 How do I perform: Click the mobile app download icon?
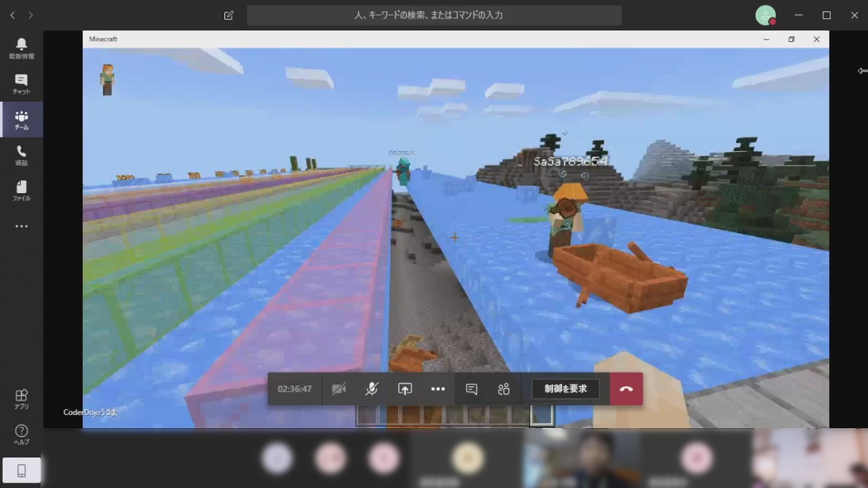click(x=21, y=471)
